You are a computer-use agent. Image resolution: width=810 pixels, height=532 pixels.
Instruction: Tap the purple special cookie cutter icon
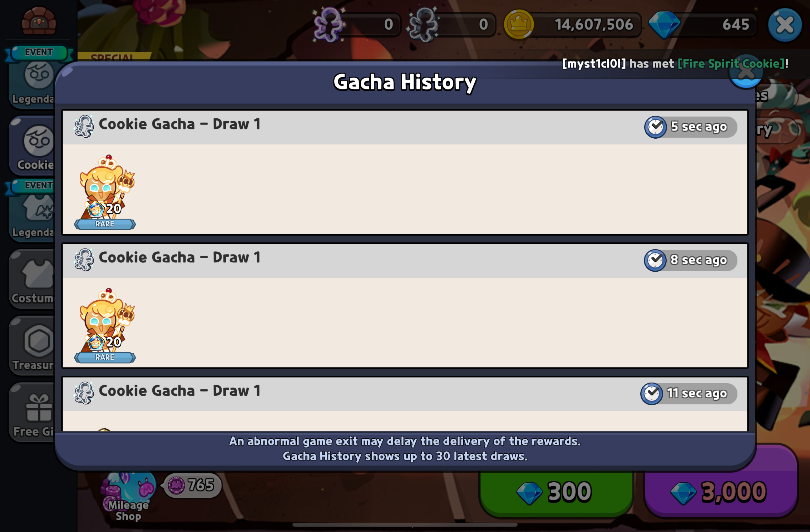tap(329, 25)
